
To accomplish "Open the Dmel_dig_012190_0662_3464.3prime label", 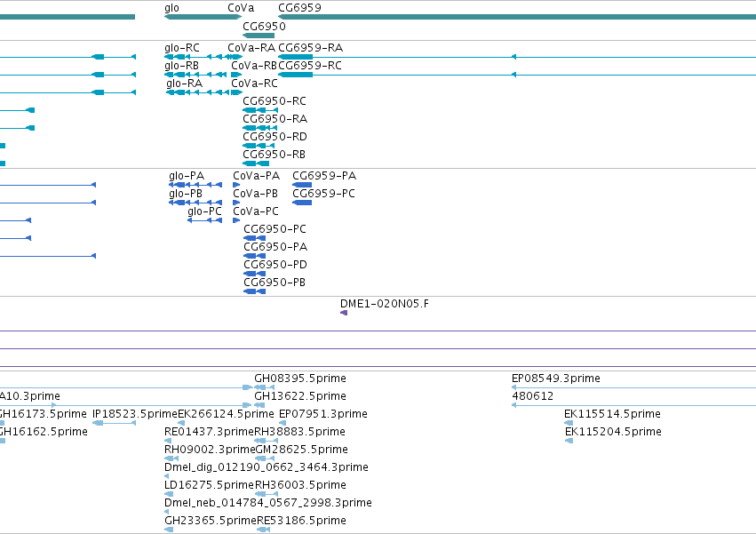I will [267, 468].
